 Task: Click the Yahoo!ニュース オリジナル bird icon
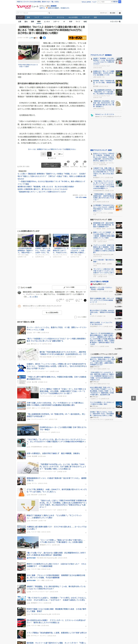(92, 115)
